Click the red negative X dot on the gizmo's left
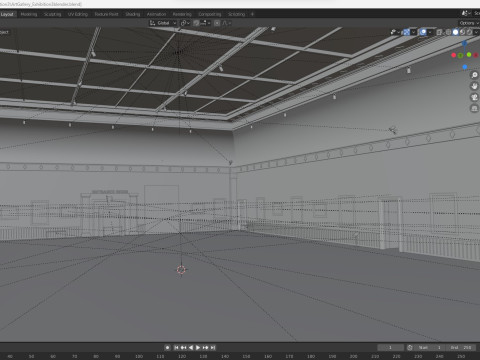 pyautogui.click(x=453, y=55)
